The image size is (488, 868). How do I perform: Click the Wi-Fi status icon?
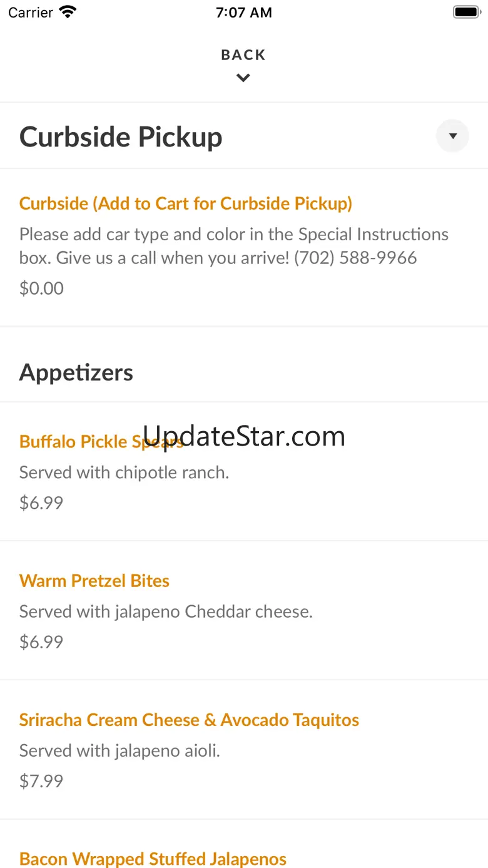[67, 12]
